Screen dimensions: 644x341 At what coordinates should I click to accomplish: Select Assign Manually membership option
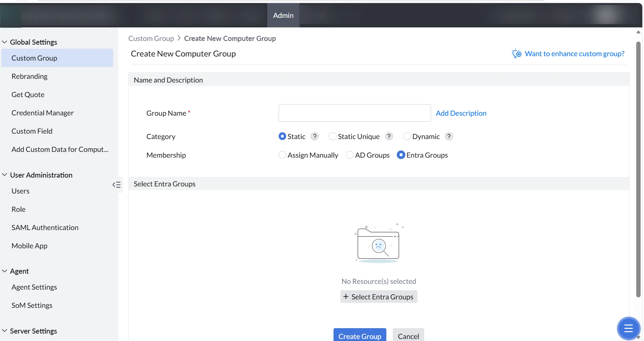point(282,155)
